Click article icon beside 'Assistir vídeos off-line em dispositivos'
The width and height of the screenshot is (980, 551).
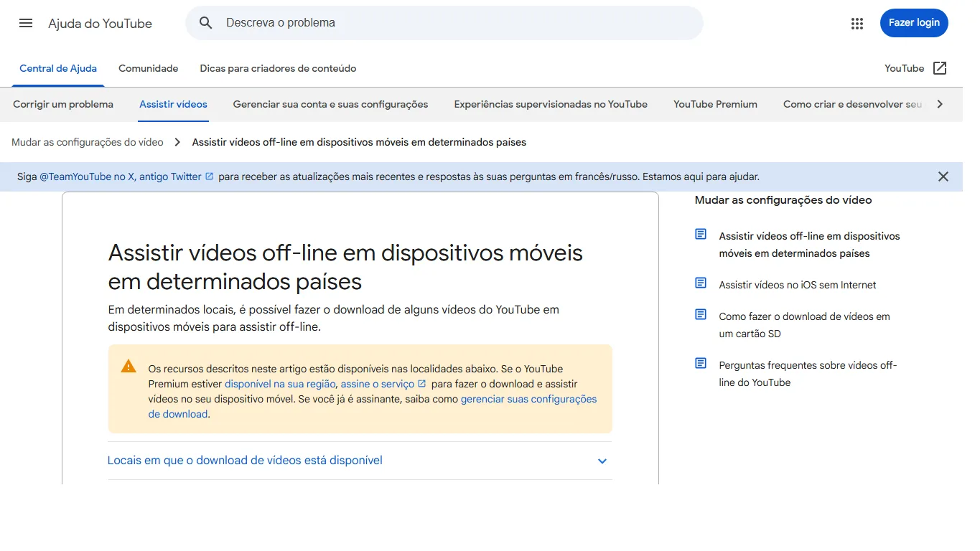click(701, 235)
